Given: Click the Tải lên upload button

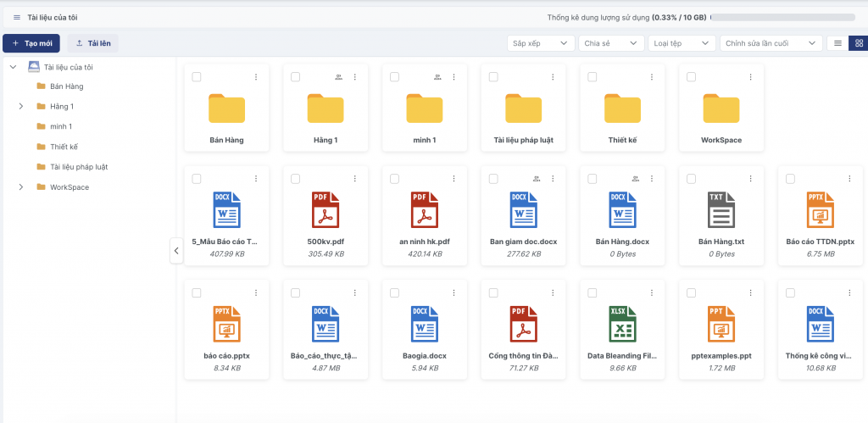Looking at the screenshot, I should pyautogui.click(x=93, y=43).
